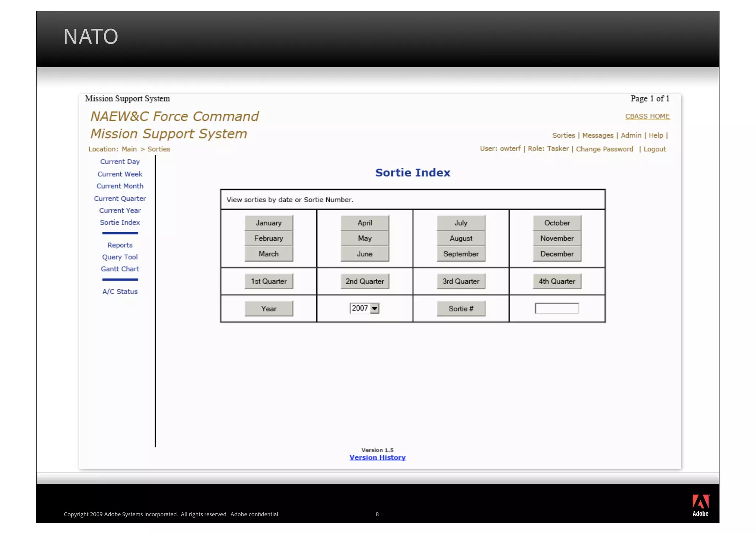Screen dimensions: 756x534
Task: Click the 4th Quarter button
Action: [x=557, y=281]
